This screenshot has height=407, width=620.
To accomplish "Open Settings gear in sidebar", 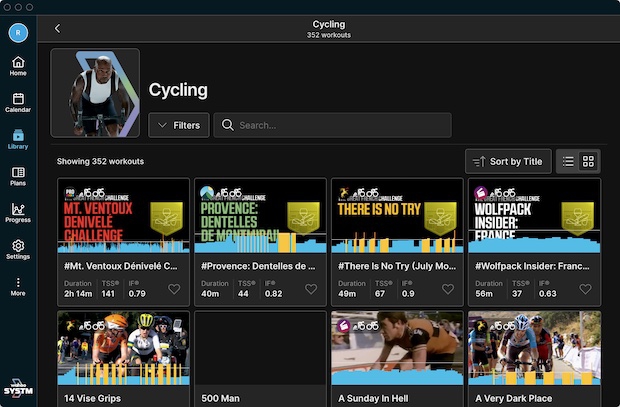I will coord(18,249).
